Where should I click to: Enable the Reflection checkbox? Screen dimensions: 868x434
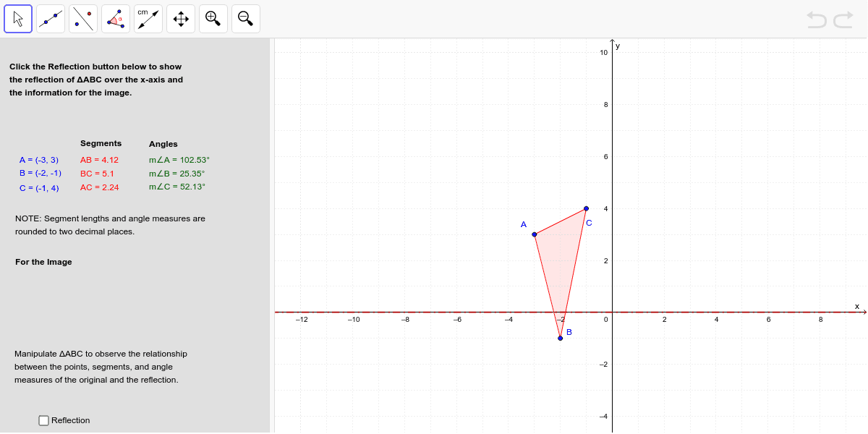[44, 420]
